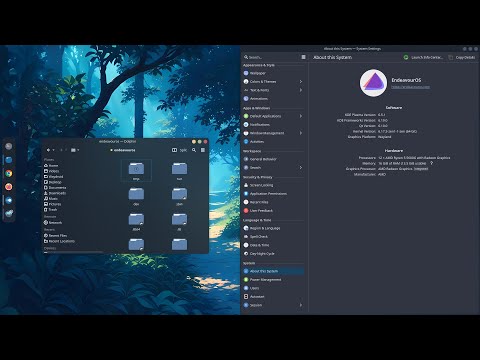Open the EndeavourOS website link
This screenshot has height=360, width=480.
410,87
